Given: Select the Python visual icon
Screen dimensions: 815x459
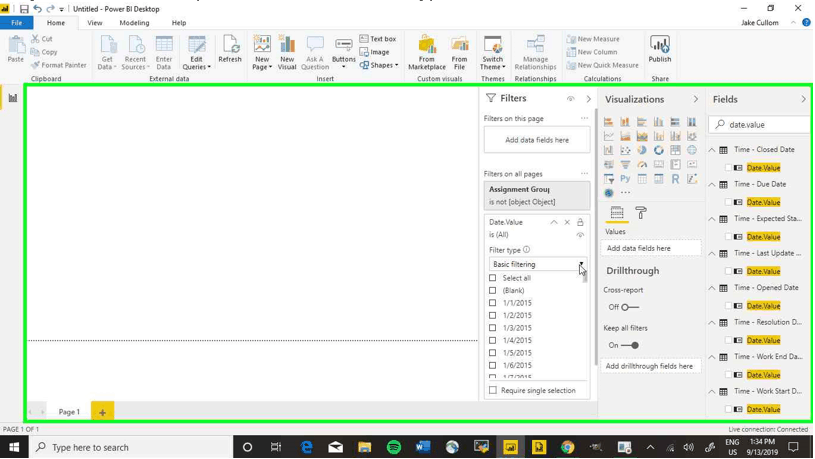Looking at the screenshot, I should point(625,179).
